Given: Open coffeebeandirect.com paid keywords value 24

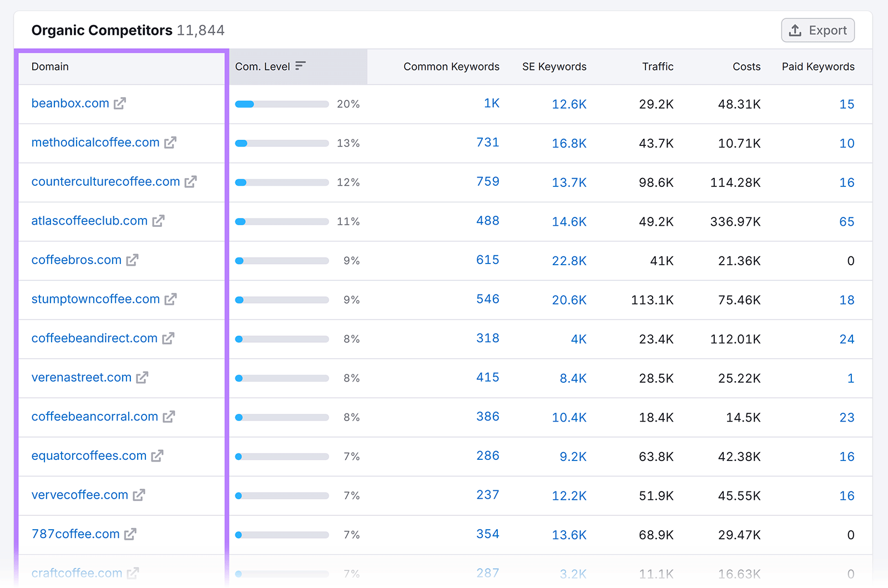Looking at the screenshot, I should (847, 339).
